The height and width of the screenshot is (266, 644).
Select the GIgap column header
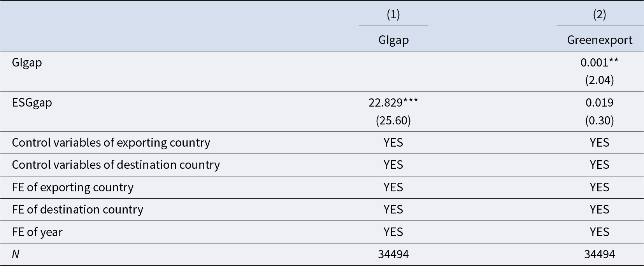(x=393, y=40)
